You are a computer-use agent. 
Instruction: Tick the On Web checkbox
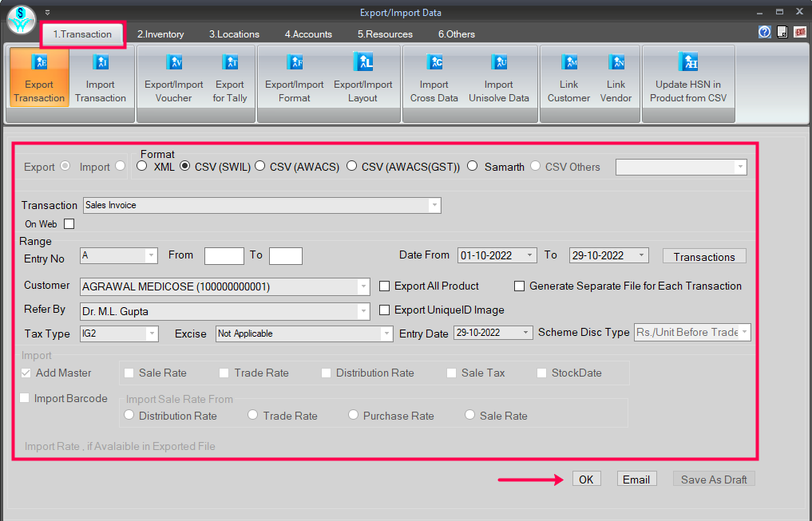click(x=69, y=224)
